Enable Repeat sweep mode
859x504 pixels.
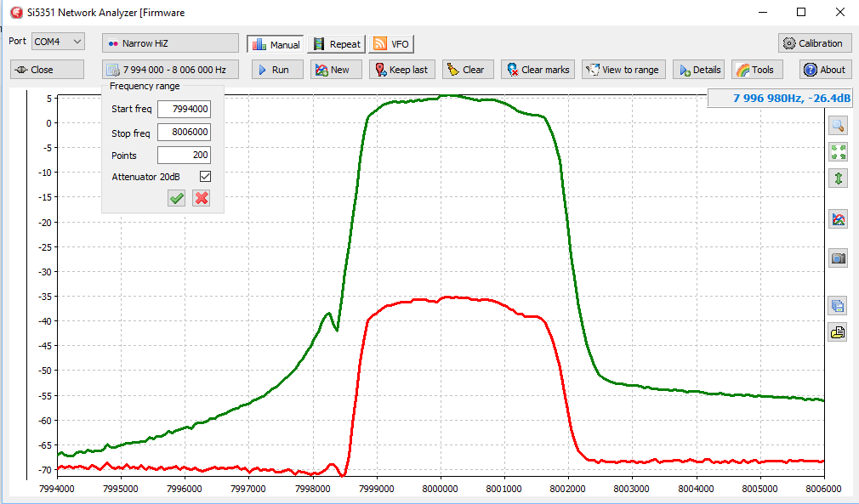[337, 44]
